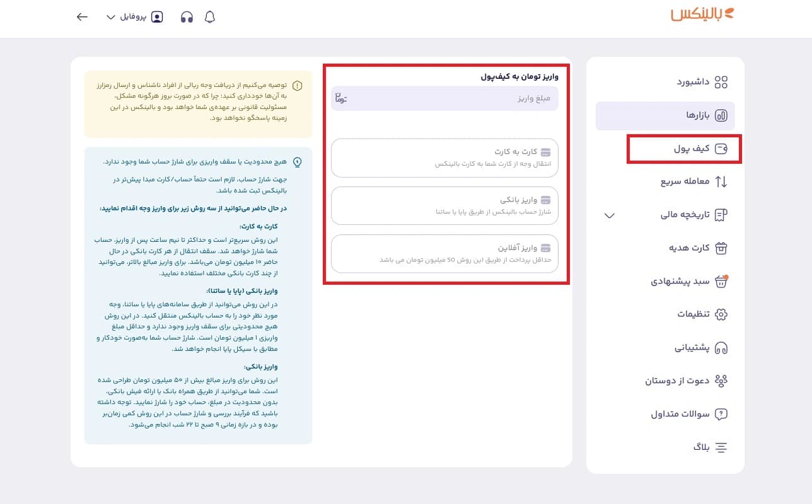Open the پروفایل dropdown menu

pos(134,17)
